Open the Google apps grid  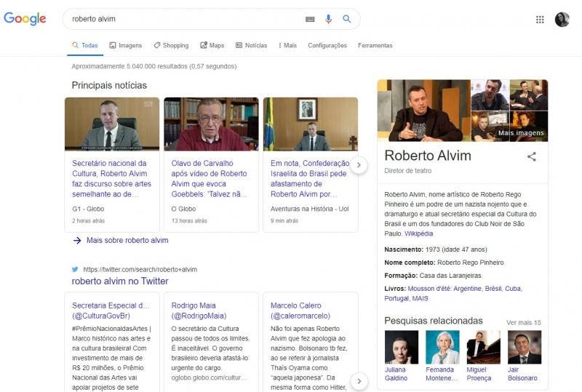point(540,20)
